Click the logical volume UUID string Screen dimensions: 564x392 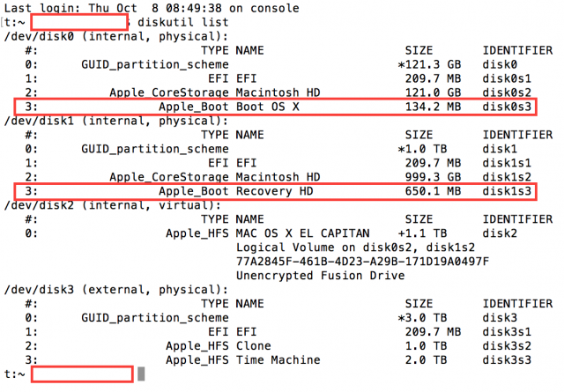(363, 262)
